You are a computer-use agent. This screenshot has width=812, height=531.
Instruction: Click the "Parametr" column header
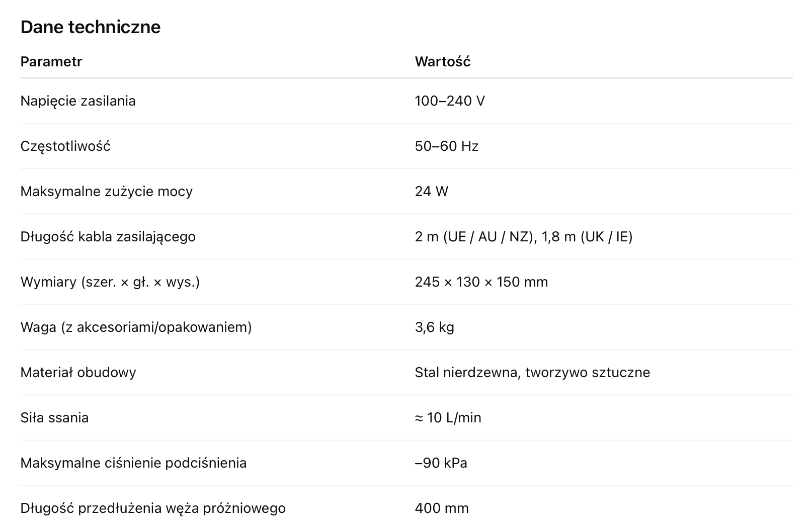pyautogui.click(x=51, y=62)
